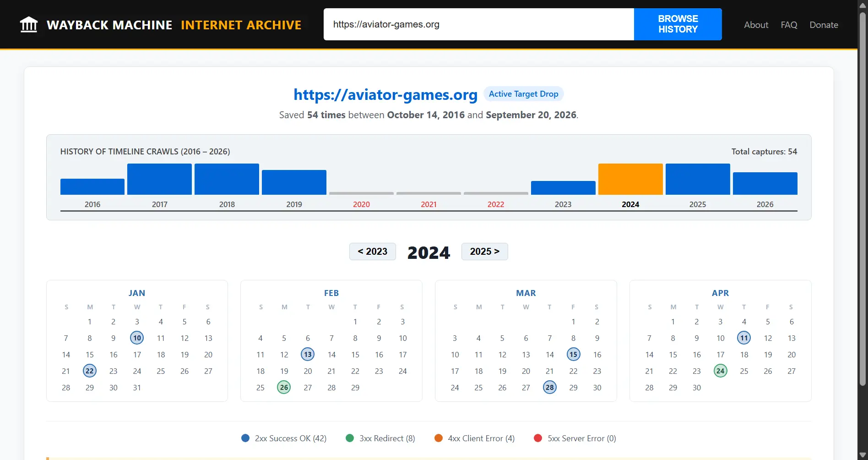
Task: Select the orange 2024 bar in the timeline
Action: (630, 179)
